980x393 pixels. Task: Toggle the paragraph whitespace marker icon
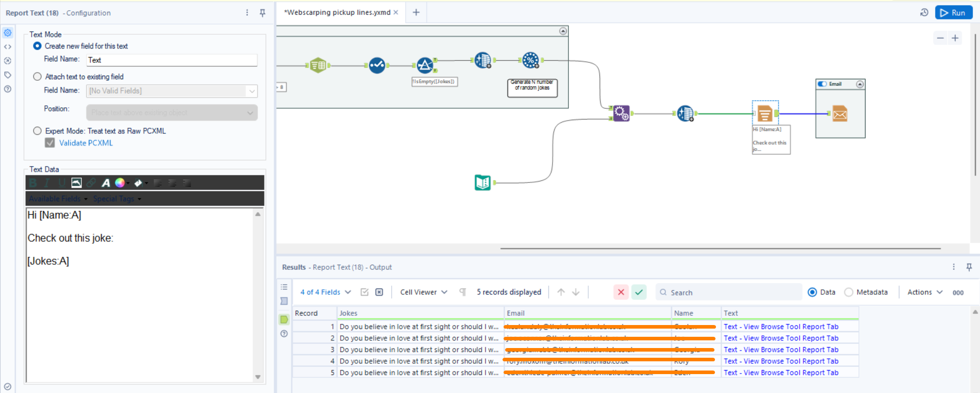pyautogui.click(x=463, y=292)
